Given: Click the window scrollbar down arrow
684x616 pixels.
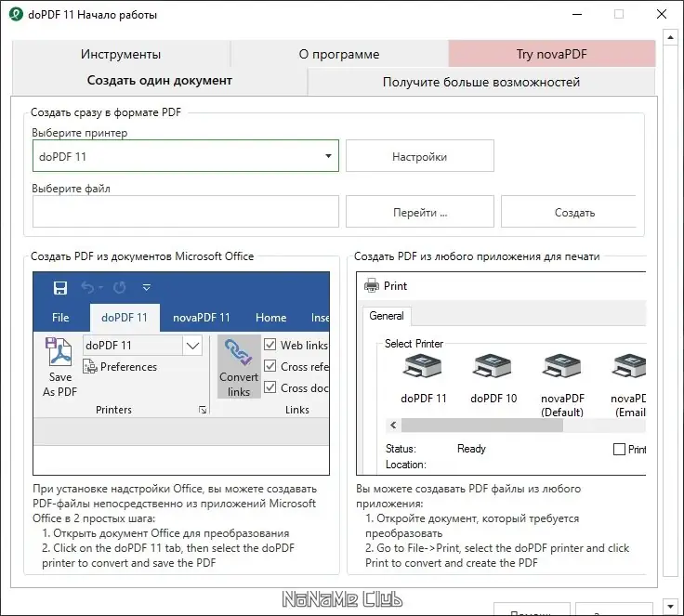Looking at the screenshot, I should (670, 607).
